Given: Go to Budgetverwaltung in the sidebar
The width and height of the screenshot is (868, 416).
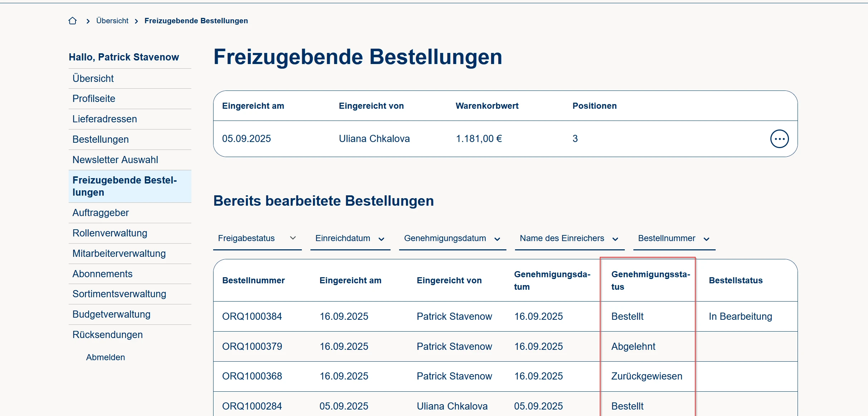Looking at the screenshot, I should pyautogui.click(x=111, y=314).
